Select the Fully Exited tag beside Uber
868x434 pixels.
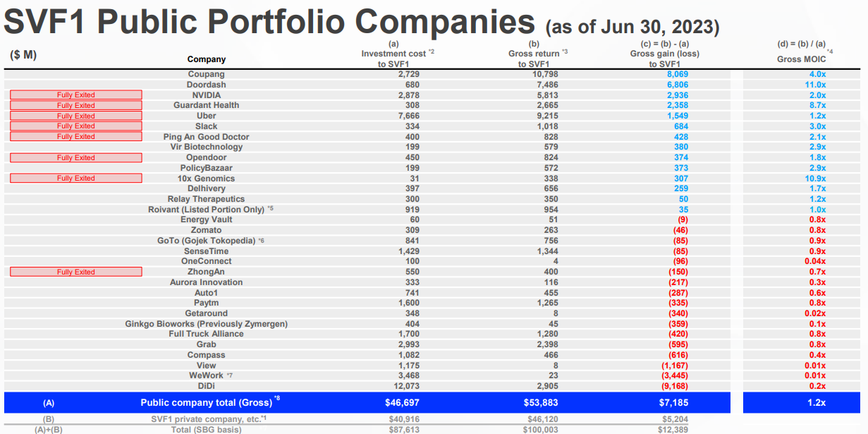click(76, 116)
